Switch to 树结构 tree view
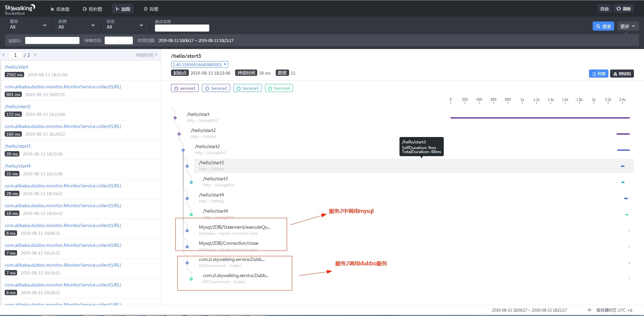 click(x=622, y=74)
